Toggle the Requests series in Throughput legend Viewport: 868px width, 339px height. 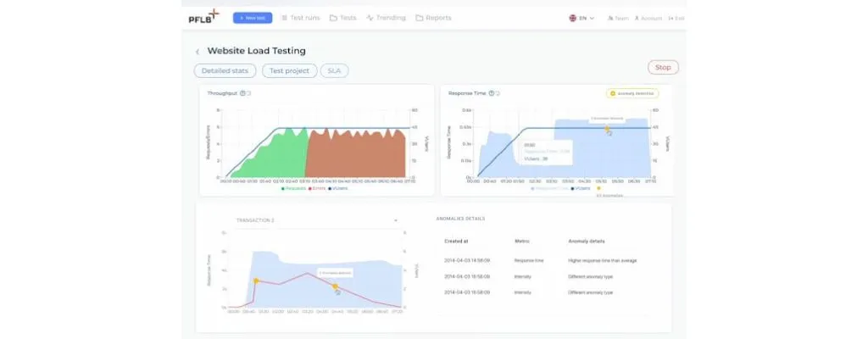point(293,188)
